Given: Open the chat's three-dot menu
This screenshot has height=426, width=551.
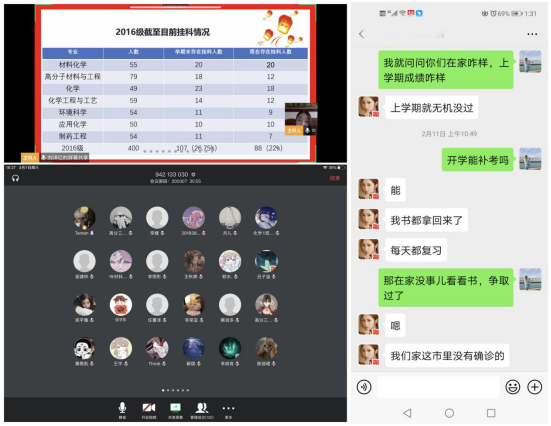Looking at the screenshot, I should pos(532,34).
